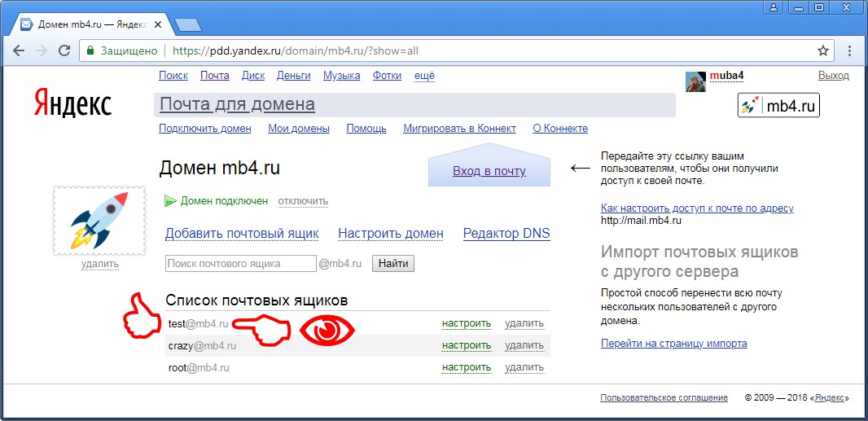Viewport: 868px width, 421px height.
Task: Open Фотки link in top bar
Action: click(x=387, y=76)
